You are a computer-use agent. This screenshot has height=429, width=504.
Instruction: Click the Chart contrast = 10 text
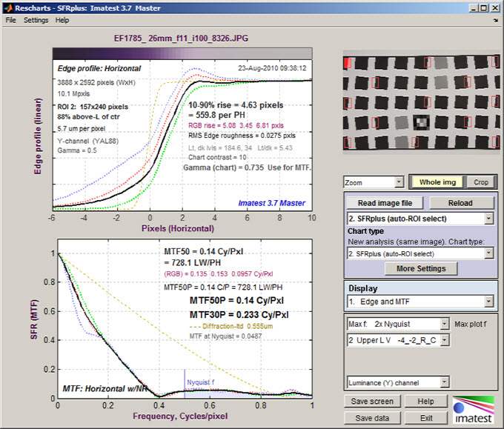tap(217, 157)
